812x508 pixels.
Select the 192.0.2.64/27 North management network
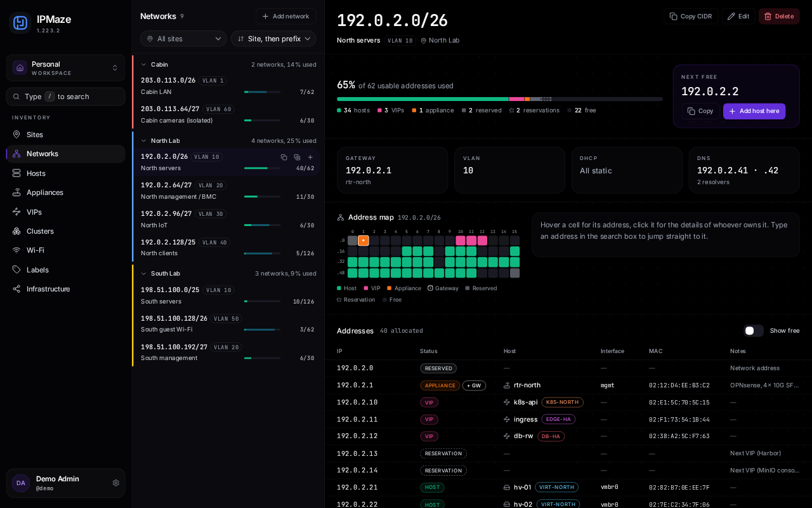[228, 191]
